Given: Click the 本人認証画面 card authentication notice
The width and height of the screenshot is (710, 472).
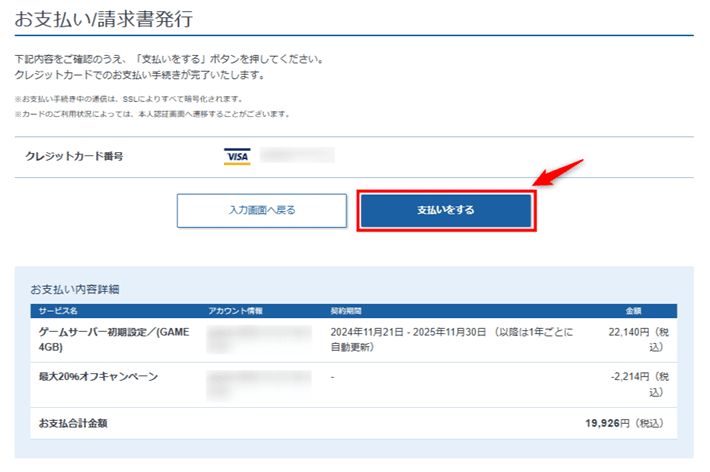Looking at the screenshot, I should tap(152, 114).
